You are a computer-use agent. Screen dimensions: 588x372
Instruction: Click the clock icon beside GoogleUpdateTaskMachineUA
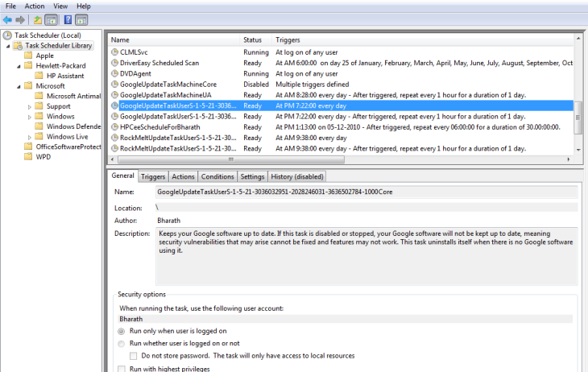pyautogui.click(x=114, y=95)
